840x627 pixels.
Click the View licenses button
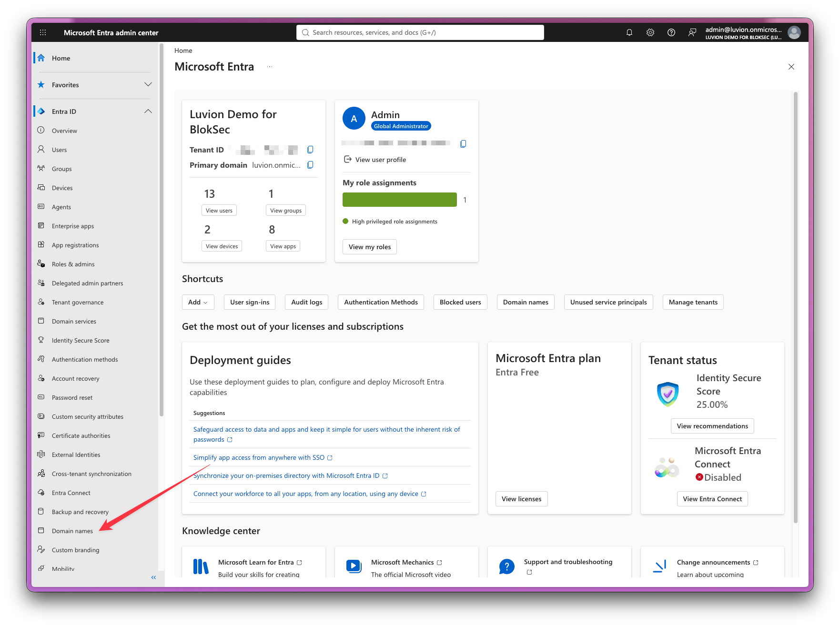coord(522,499)
